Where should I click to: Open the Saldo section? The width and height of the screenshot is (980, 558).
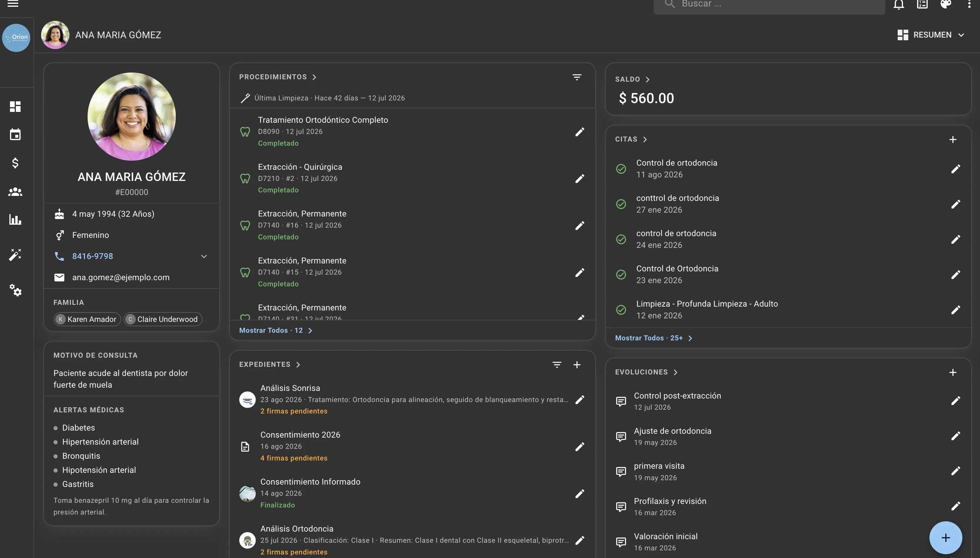[x=633, y=79]
